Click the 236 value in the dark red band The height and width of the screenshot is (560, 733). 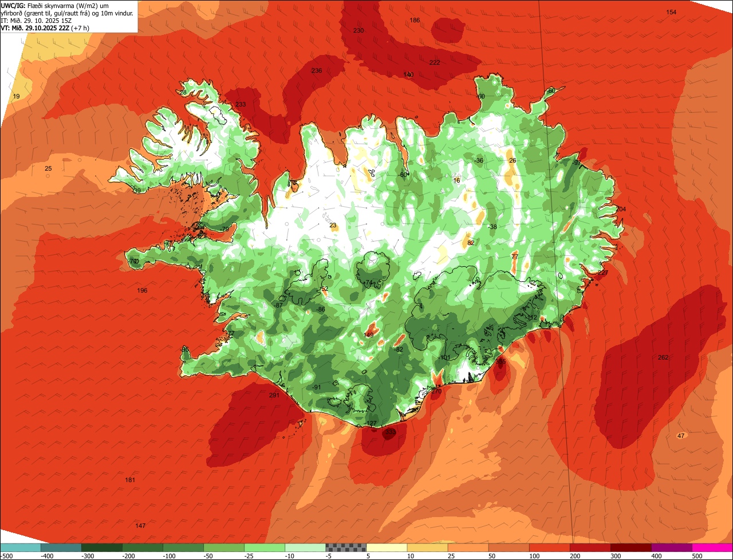click(x=317, y=71)
